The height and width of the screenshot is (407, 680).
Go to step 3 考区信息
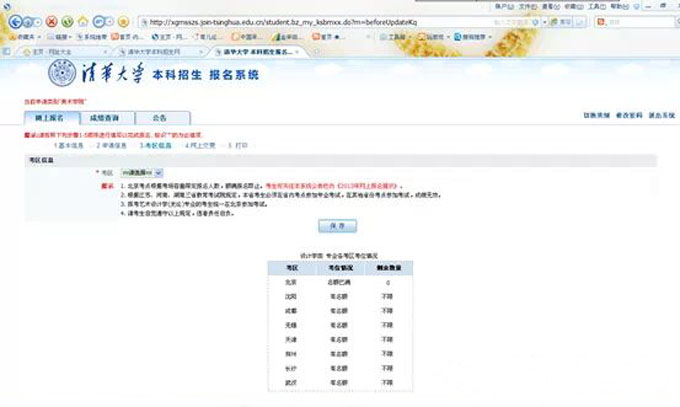tap(155, 146)
